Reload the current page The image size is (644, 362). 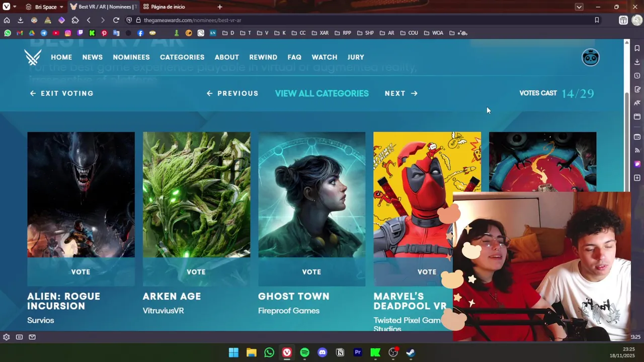(116, 20)
